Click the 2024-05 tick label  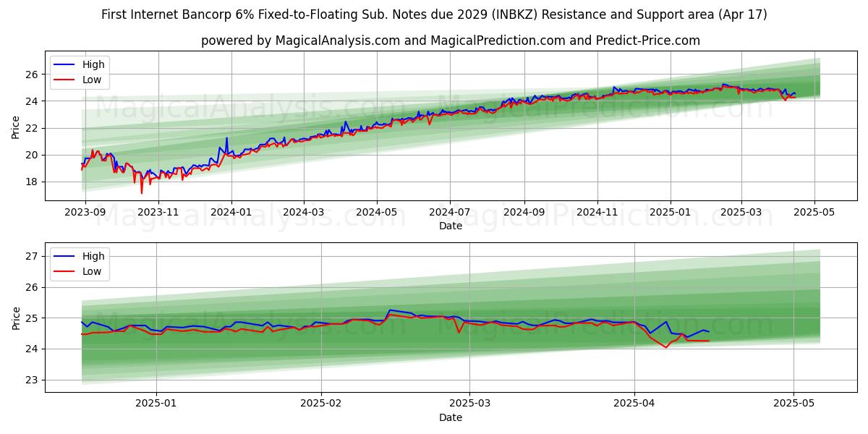pos(376,212)
